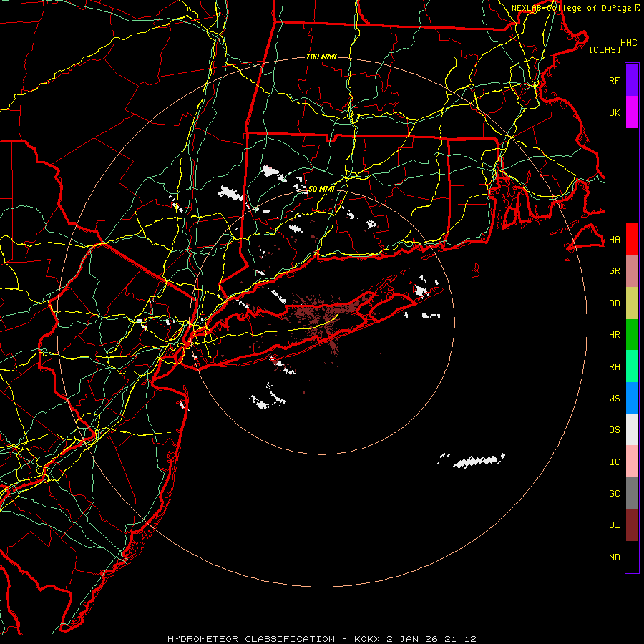The height and width of the screenshot is (644, 644).
Task: Click the RF legend label
Action: (614, 80)
